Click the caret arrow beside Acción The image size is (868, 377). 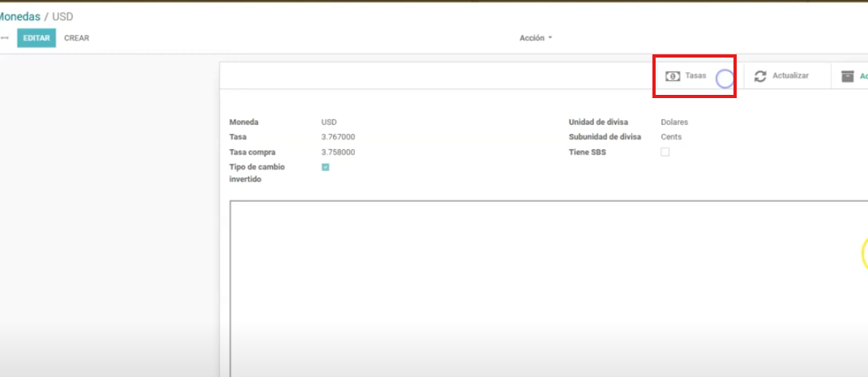[550, 38]
